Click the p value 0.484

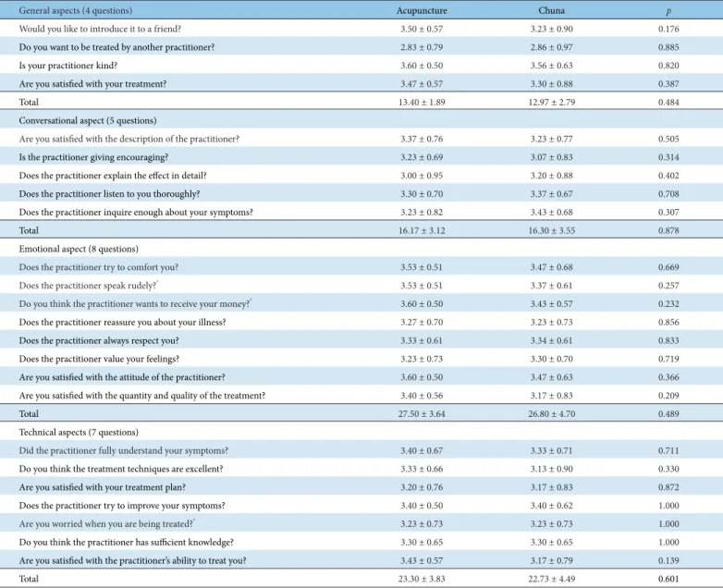[668, 102]
